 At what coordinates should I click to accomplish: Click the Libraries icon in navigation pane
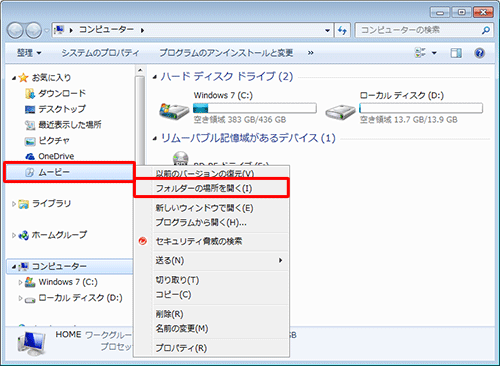point(23,204)
